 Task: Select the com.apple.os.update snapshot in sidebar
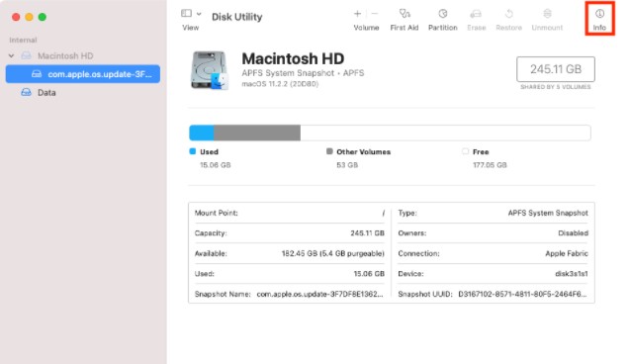(83, 74)
